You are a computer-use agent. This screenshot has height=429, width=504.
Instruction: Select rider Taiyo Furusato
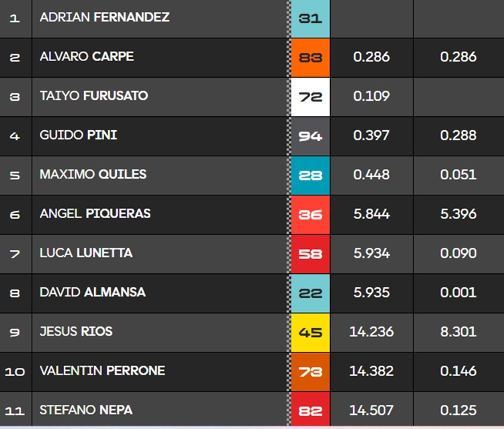pos(94,95)
